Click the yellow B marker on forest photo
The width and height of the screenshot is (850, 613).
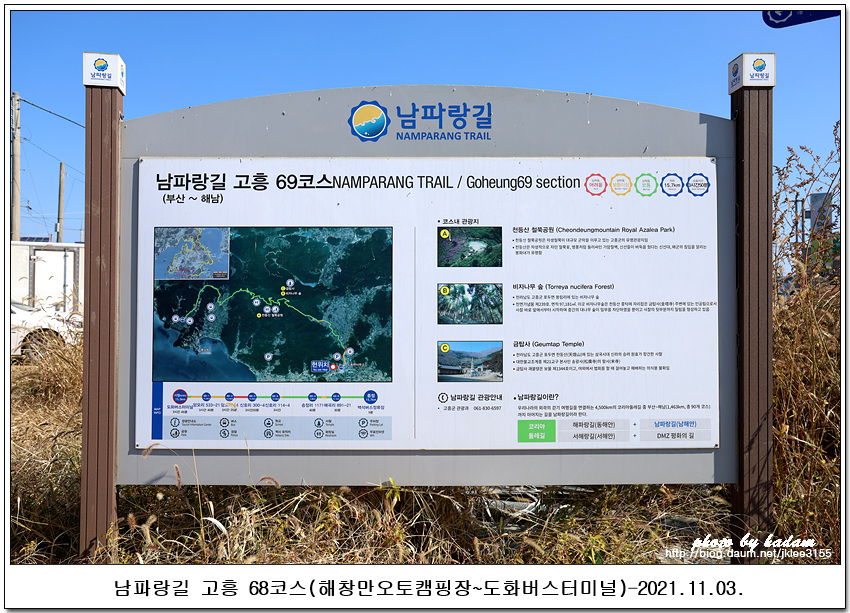point(445,291)
